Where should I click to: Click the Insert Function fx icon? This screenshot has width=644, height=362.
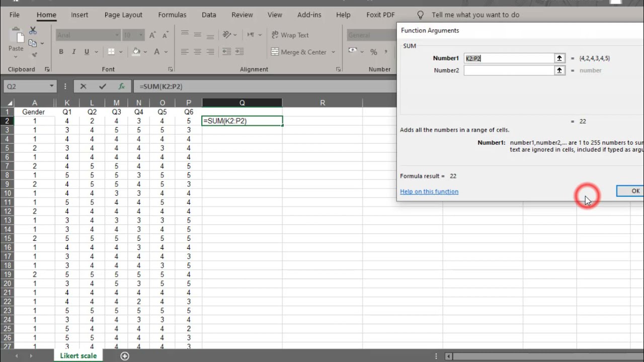pyautogui.click(x=121, y=86)
